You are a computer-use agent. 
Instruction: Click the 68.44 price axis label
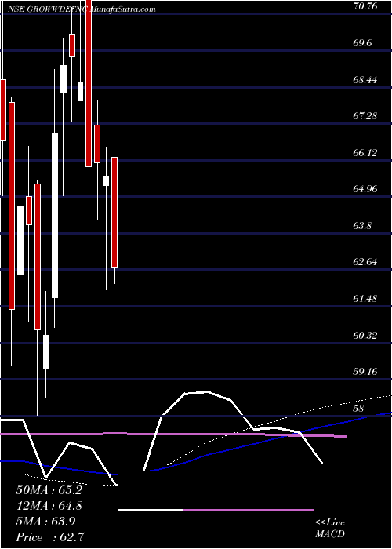[x=365, y=79]
